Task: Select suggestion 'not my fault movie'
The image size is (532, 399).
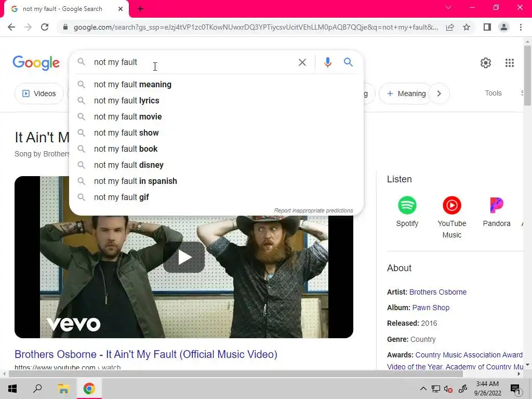Action: pos(216,117)
